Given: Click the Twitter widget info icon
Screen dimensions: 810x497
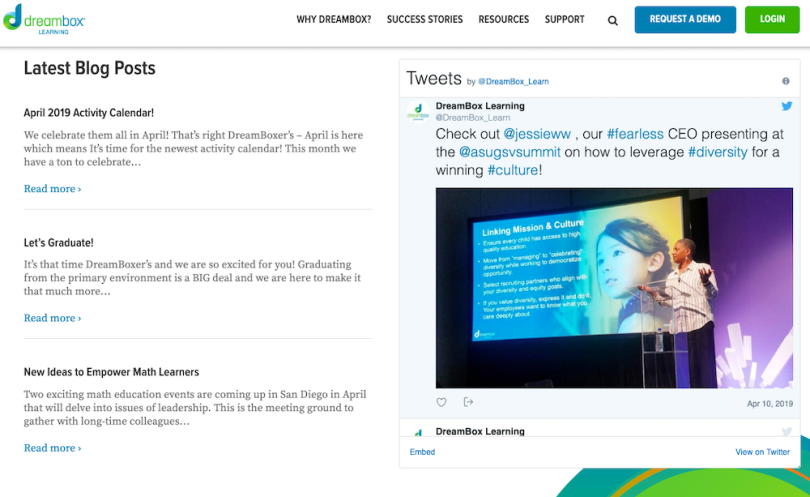Looking at the screenshot, I should 785,81.
